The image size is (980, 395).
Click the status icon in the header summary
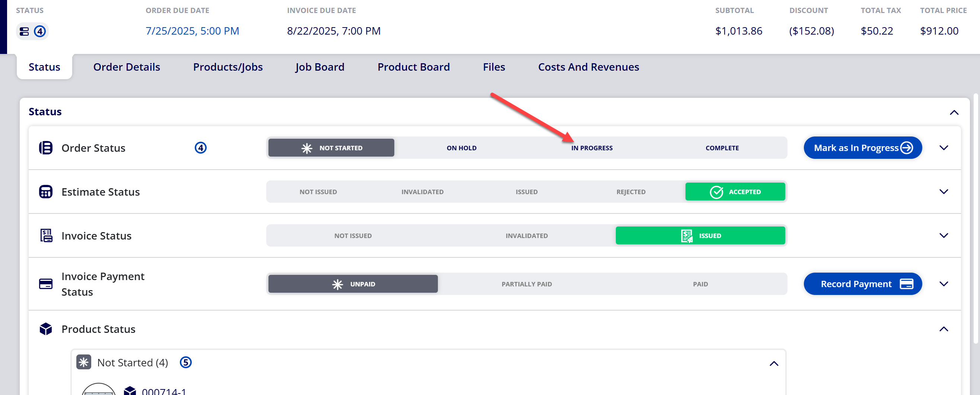coord(24,31)
